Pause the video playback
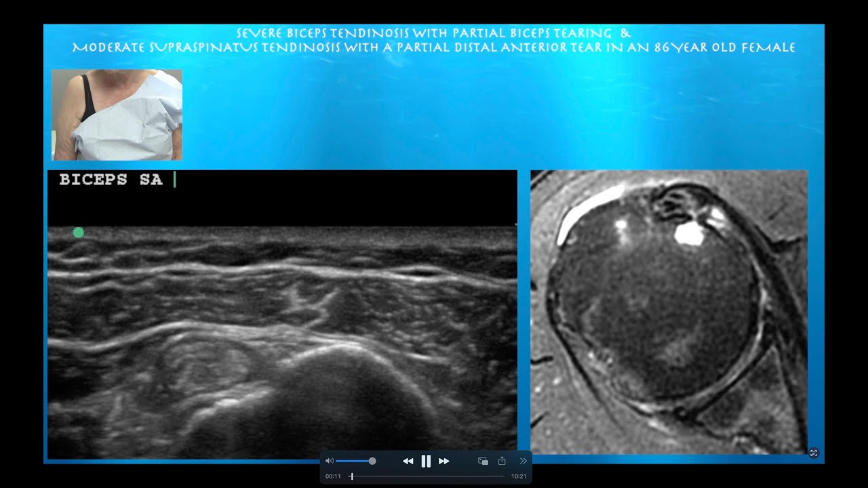868x488 pixels. (x=426, y=462)
